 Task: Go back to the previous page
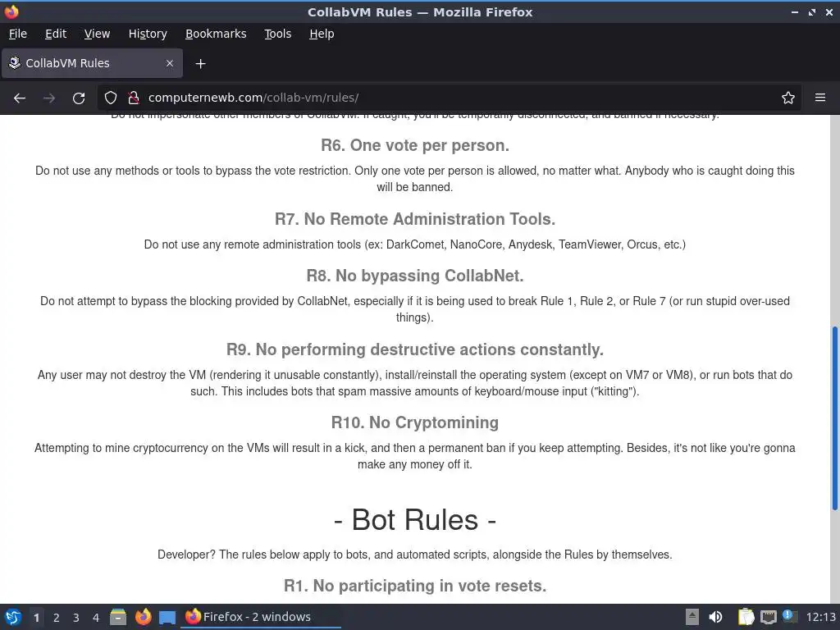coord(20,98)
